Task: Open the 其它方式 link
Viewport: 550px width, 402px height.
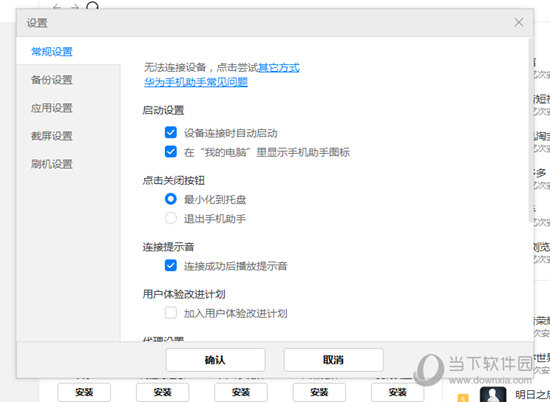Action: 279,67
